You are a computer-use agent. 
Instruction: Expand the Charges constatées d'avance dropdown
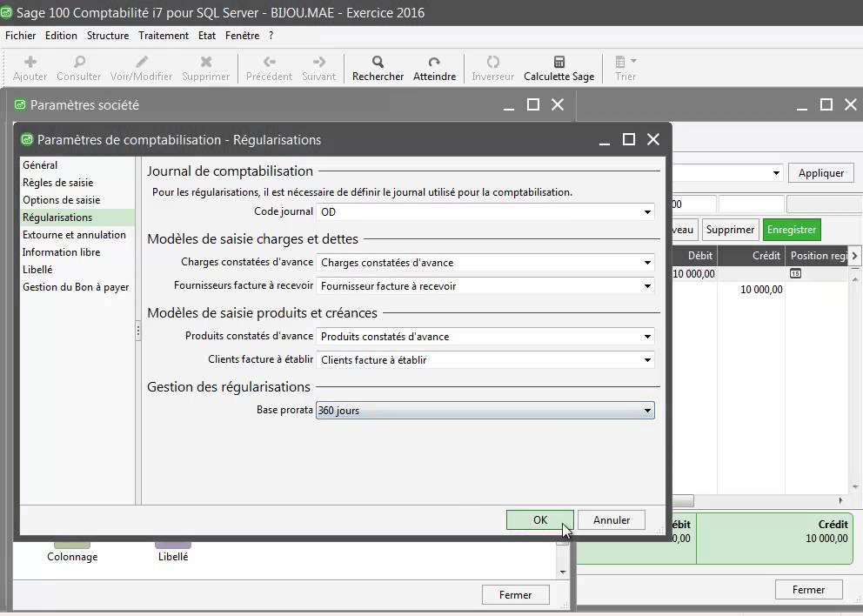[647, 263]
